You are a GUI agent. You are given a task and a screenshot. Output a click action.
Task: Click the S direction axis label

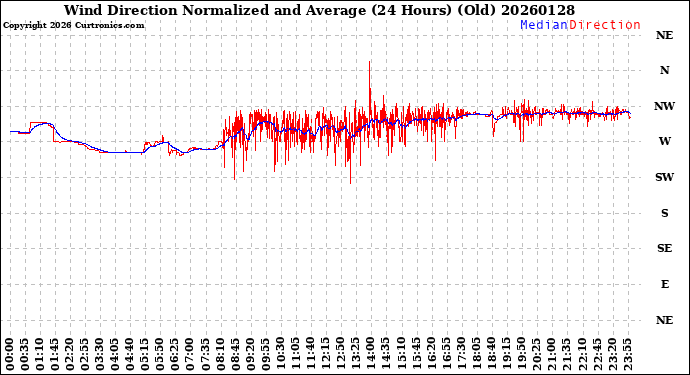[x=664, y=213]
